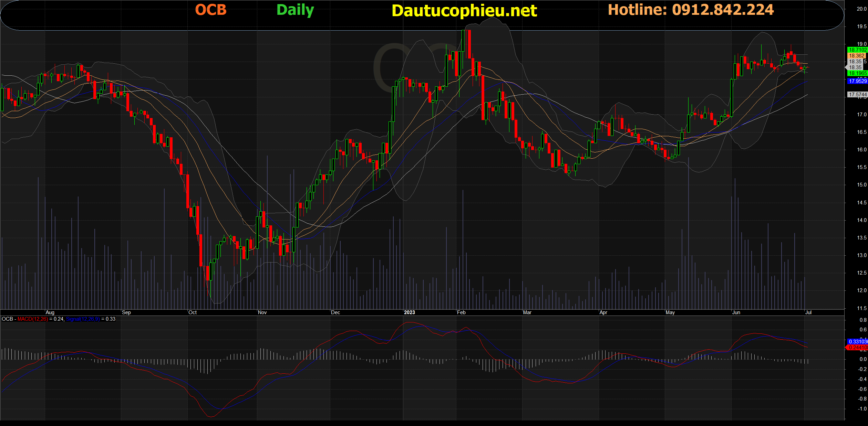
Task: Click the Feb marker on time axis
Action: 461,312
